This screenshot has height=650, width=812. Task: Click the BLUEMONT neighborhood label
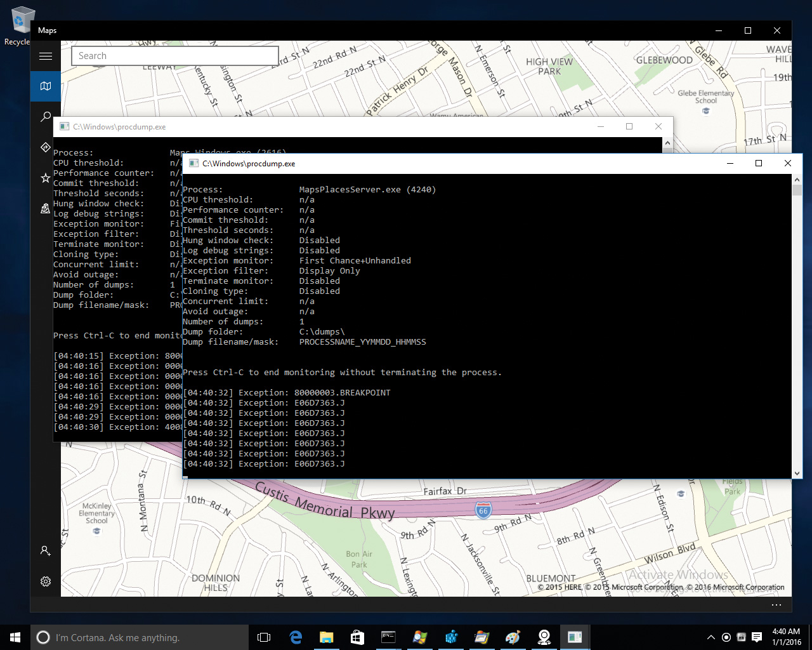[x=551, y=578]
